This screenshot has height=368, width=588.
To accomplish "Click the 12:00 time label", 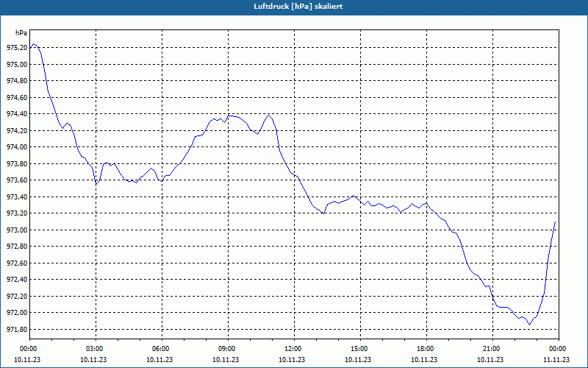I will 294,349.
